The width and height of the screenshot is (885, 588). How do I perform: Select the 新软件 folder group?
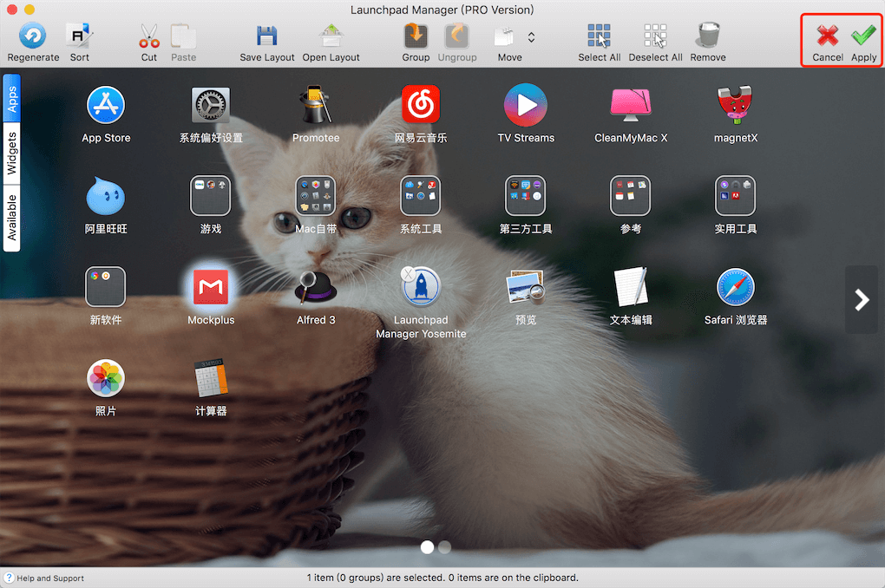(x=106, y=287)
